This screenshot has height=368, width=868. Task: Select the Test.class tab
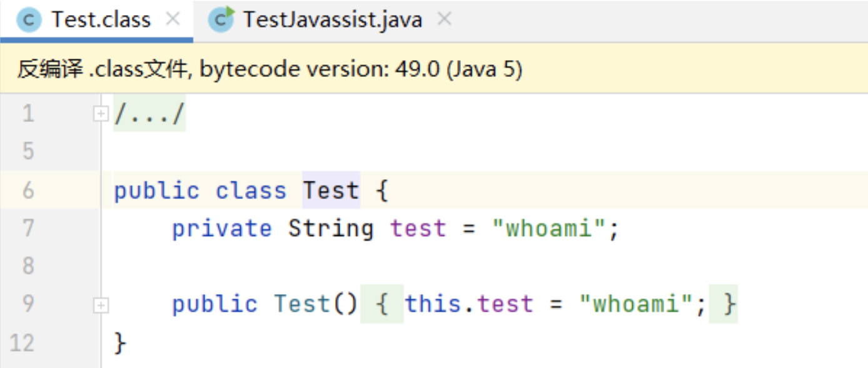[101, 20]
